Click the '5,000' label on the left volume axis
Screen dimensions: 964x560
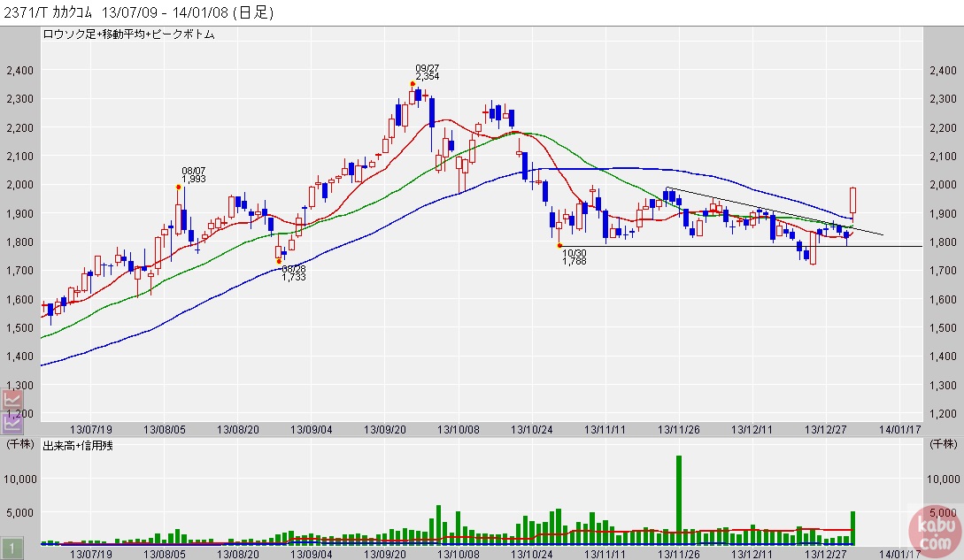click(x=23, y=512)
